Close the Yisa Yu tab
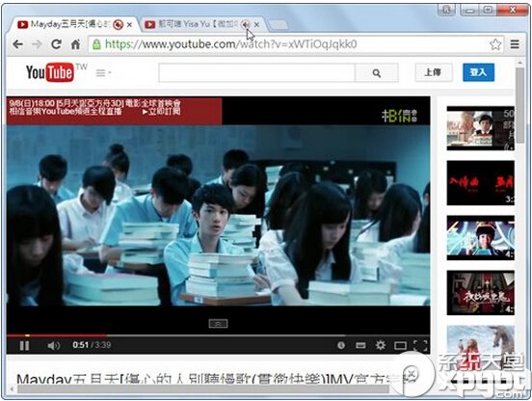 coord(256,25)
